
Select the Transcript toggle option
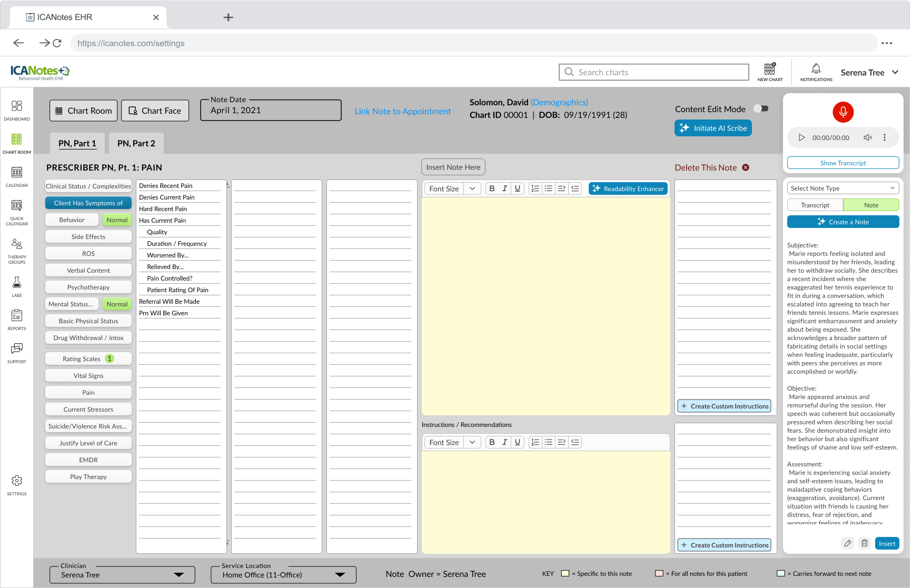coord(815,205)
